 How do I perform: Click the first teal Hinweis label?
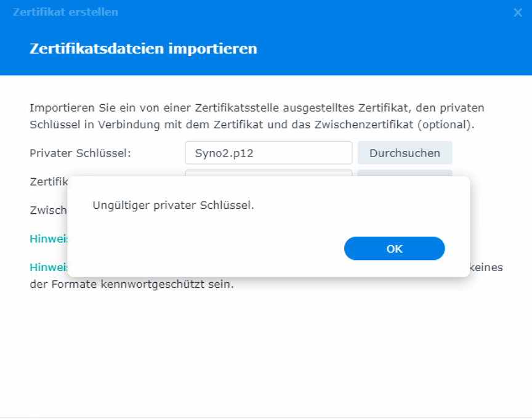coord(48,238)
